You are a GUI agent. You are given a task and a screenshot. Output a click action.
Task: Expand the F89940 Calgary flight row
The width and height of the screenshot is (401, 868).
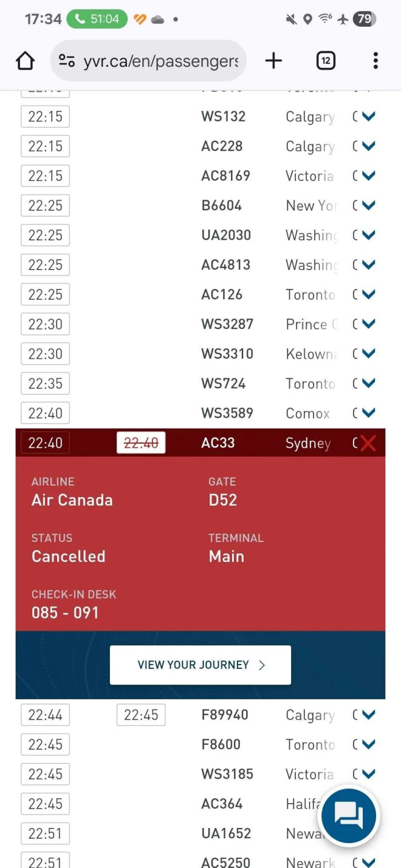(x=368, y=715)
